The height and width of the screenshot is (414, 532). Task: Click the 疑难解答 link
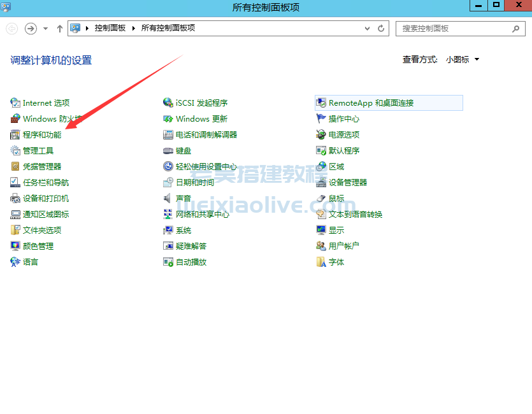click(191, 246)
